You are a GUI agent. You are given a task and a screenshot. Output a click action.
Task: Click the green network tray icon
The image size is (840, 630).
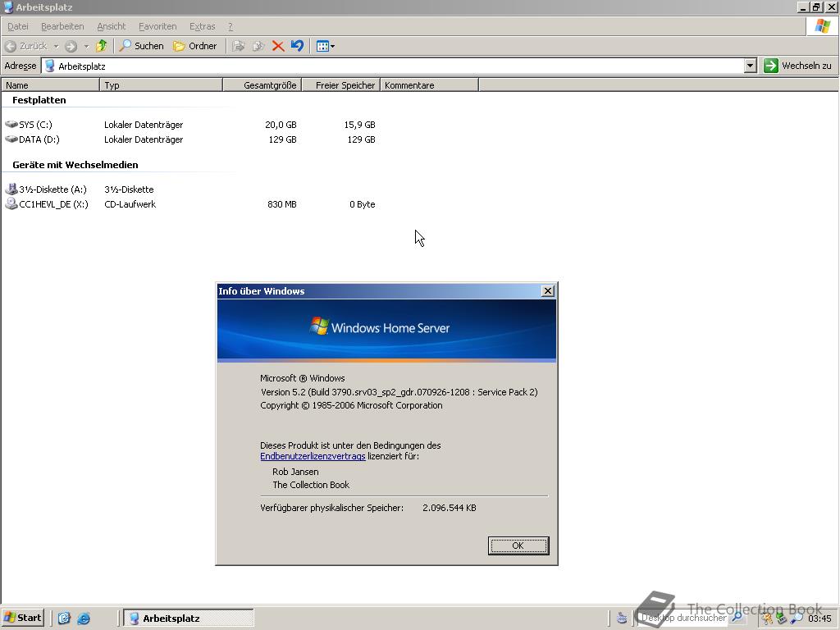(782, 619)
